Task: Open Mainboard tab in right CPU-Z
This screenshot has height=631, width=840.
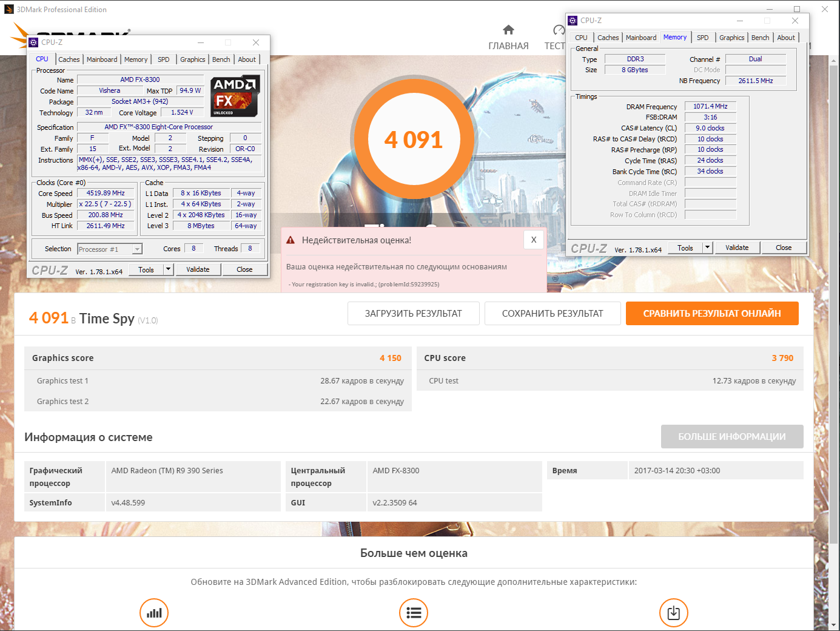Action: pyautogui.click(x=641, y=38)
